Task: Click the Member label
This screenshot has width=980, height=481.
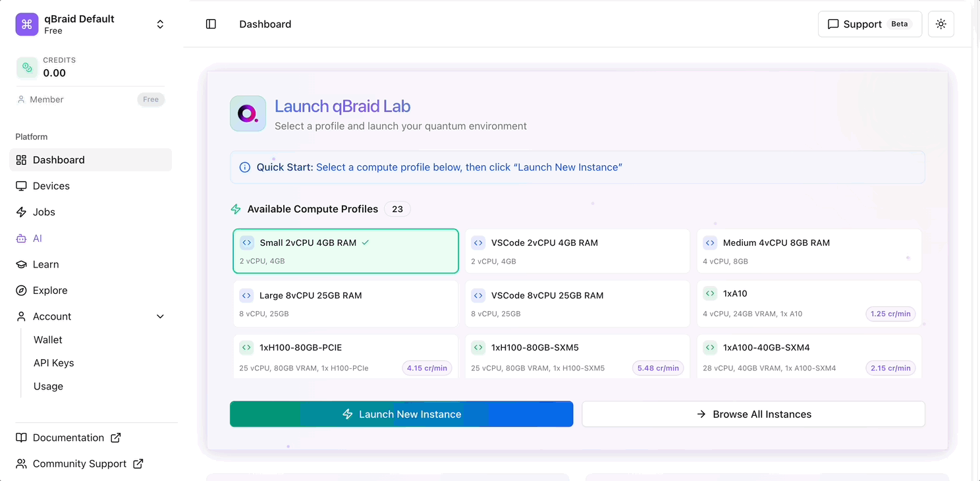Action: point(47,99)
